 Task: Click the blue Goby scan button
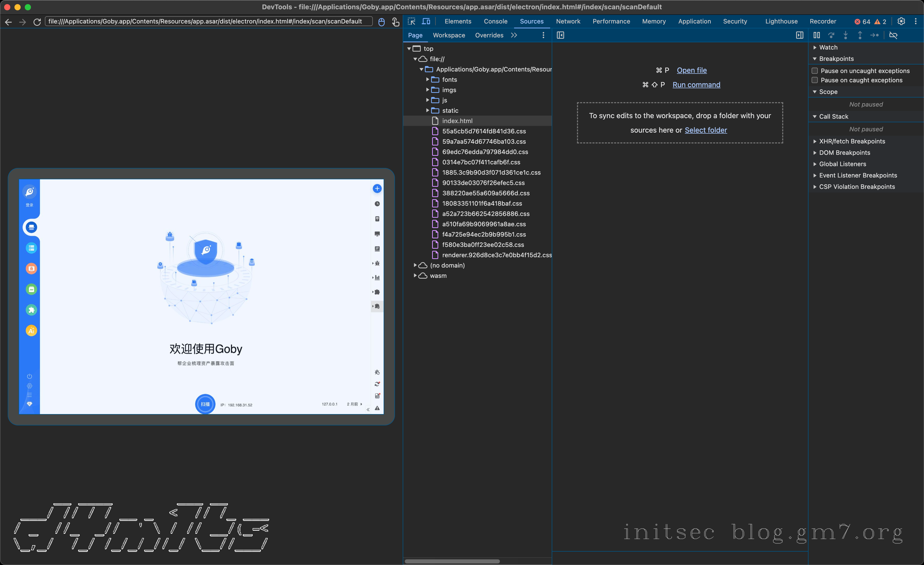click(205, 404)
